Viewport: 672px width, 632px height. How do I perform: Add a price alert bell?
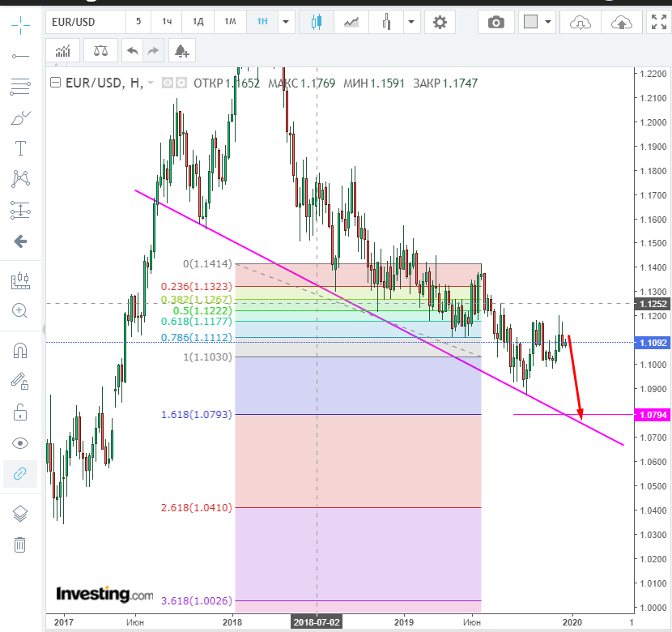point(181,51)
